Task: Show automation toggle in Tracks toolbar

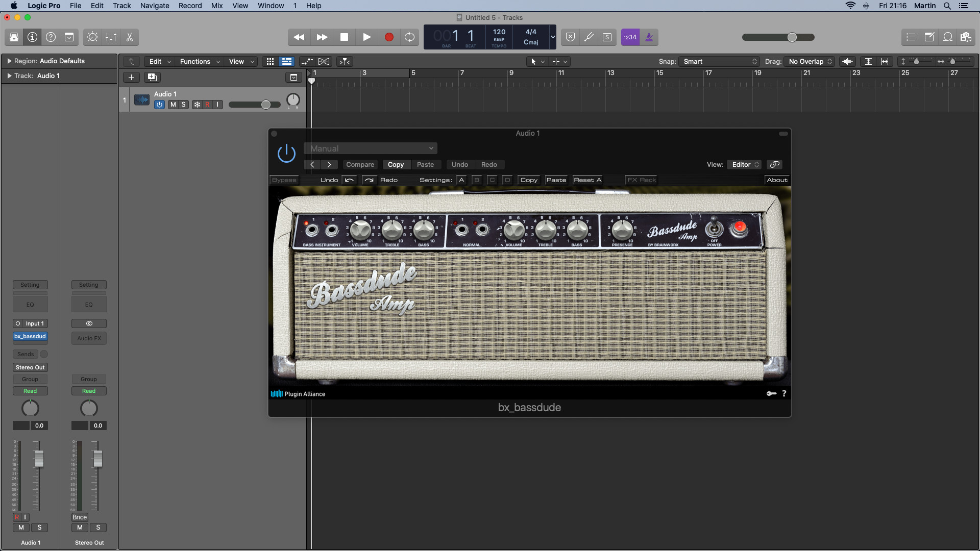Action: point(307,61)
